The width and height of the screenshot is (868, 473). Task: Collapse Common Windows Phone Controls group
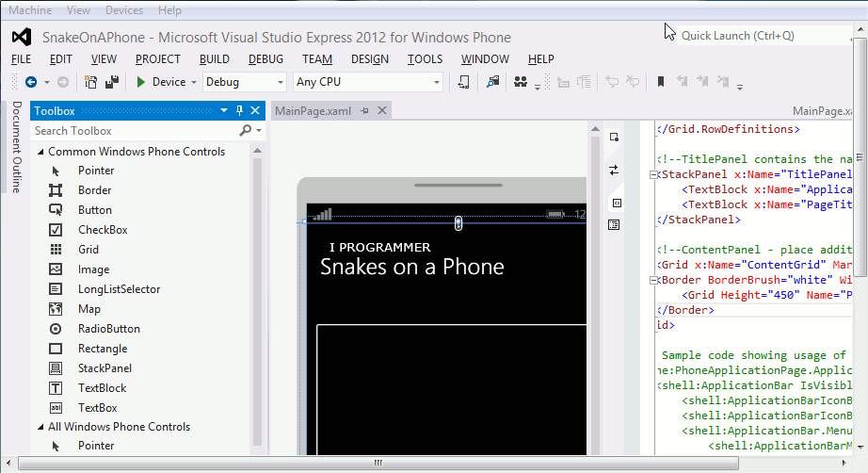pyautogui.click(x=40, y=152)
